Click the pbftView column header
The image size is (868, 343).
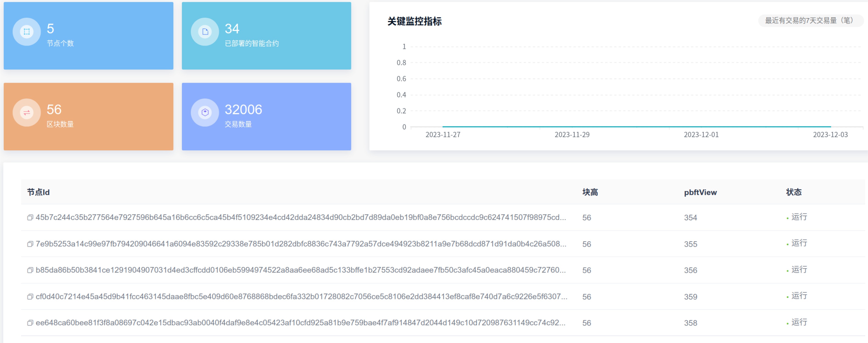(700, 192)
